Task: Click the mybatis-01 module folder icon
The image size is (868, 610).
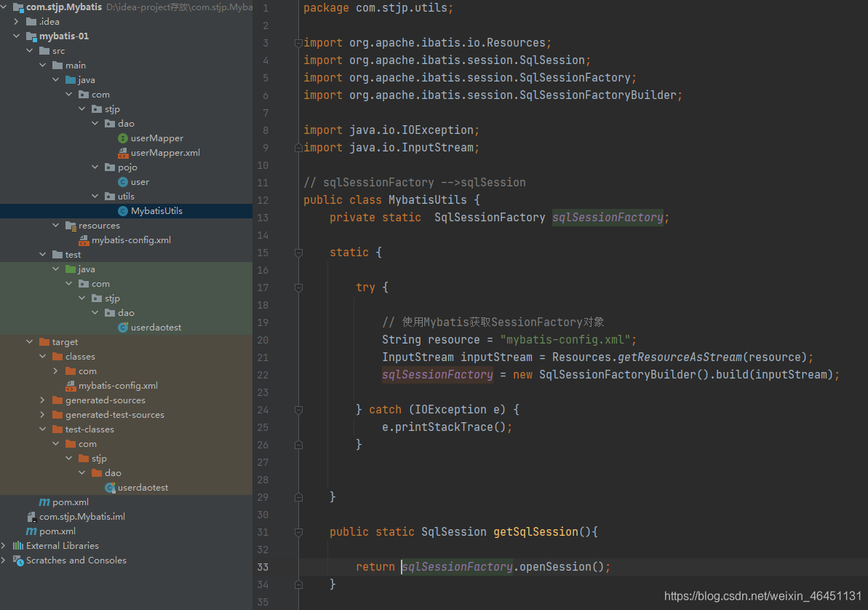Action: (x=31, y=36)
